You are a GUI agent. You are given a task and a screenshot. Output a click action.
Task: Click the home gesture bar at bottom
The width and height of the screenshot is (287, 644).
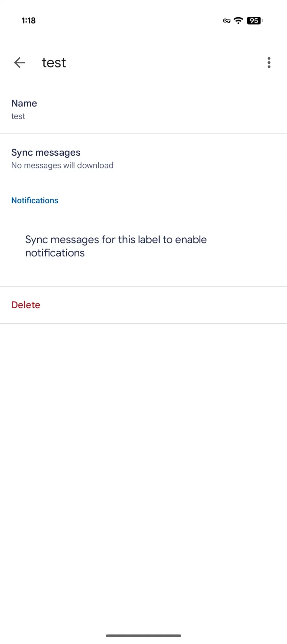143,636
